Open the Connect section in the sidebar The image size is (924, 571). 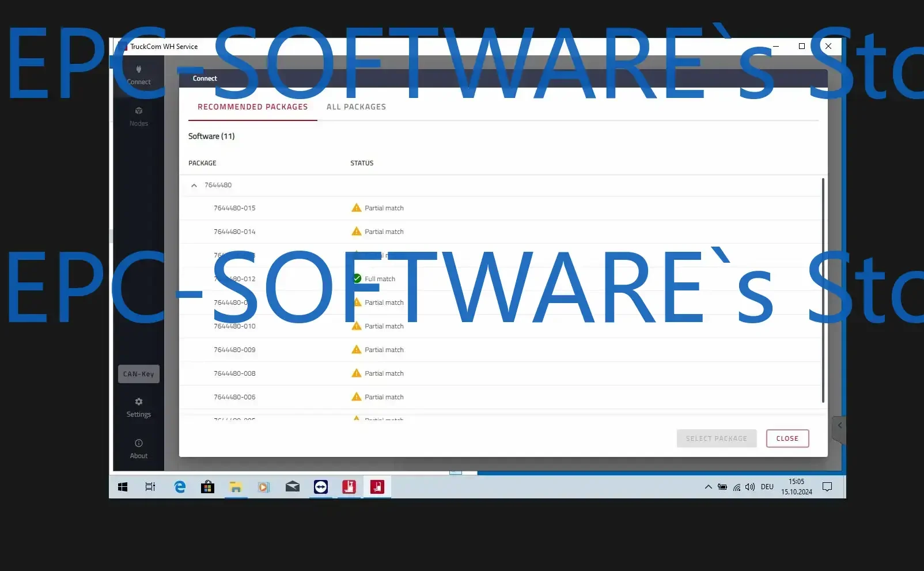(139, 75)
